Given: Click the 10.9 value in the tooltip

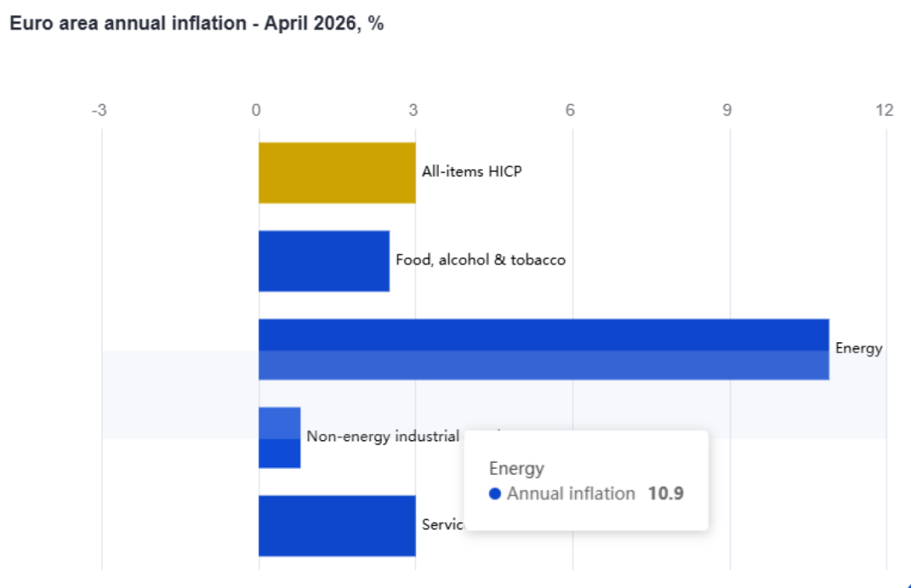Looking at the screenshot, I should pyautogui.click(x=666, y=494).
